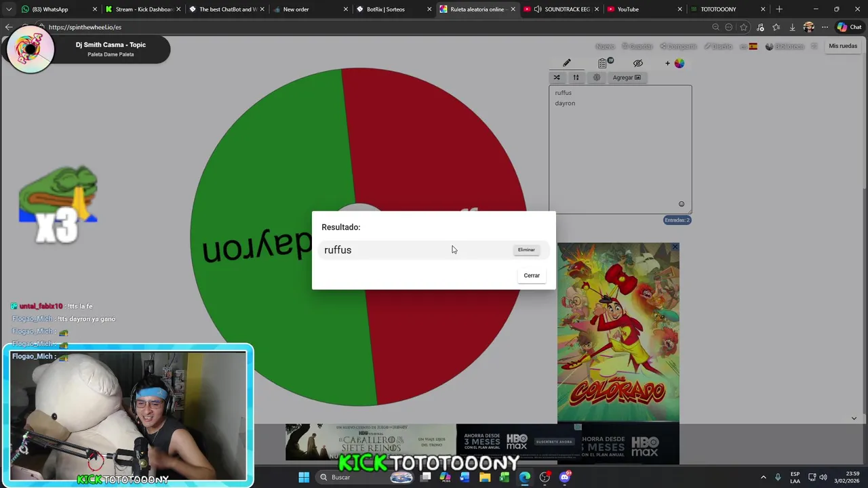Viewport: 868px width, 488px height.
Task: Click the Caballero de los Siete Reinos banner
Action: click(x=370, y=443)
